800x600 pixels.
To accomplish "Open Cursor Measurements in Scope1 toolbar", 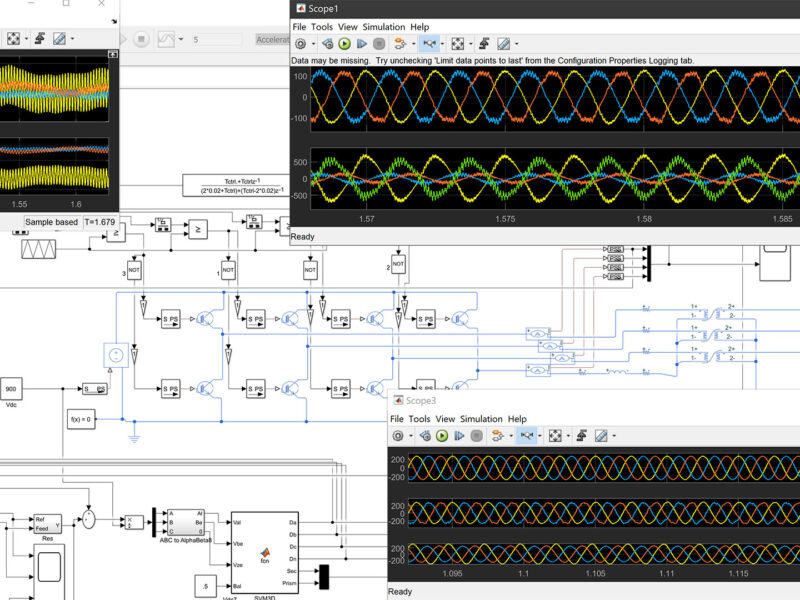I will click(504, 44).
